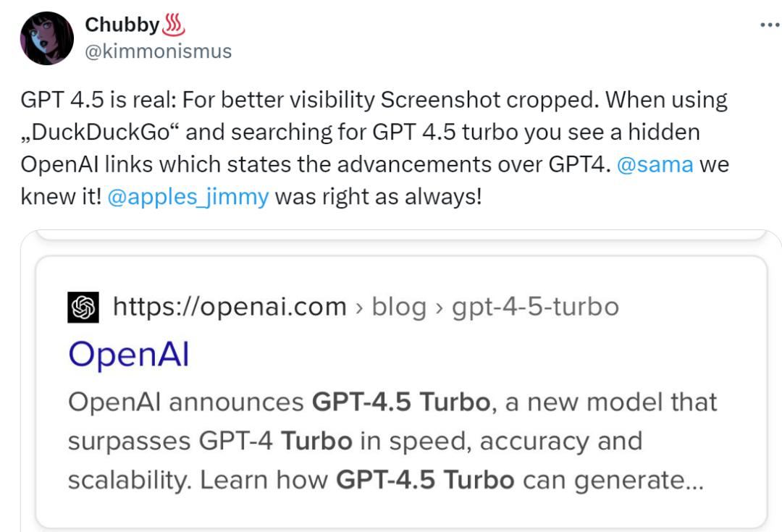Select the profile picture artwork
782x532 pixels.
(46, 37)
